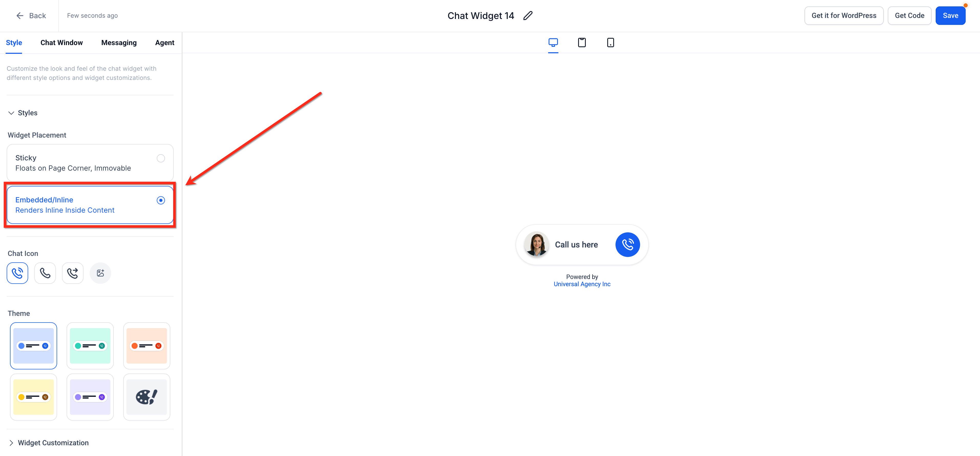
Task: Expand the Widget Customization section
Action: [x=12, y=443]
